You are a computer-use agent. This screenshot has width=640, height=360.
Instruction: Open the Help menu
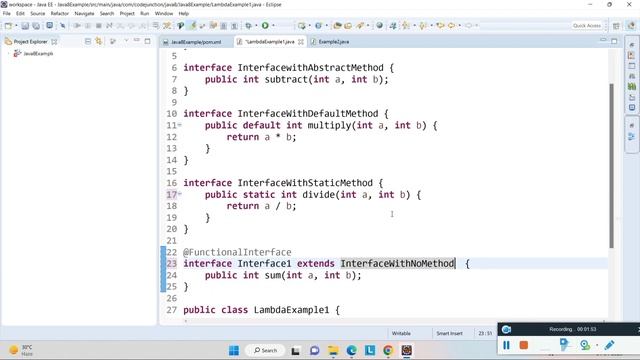click(184, 13)
